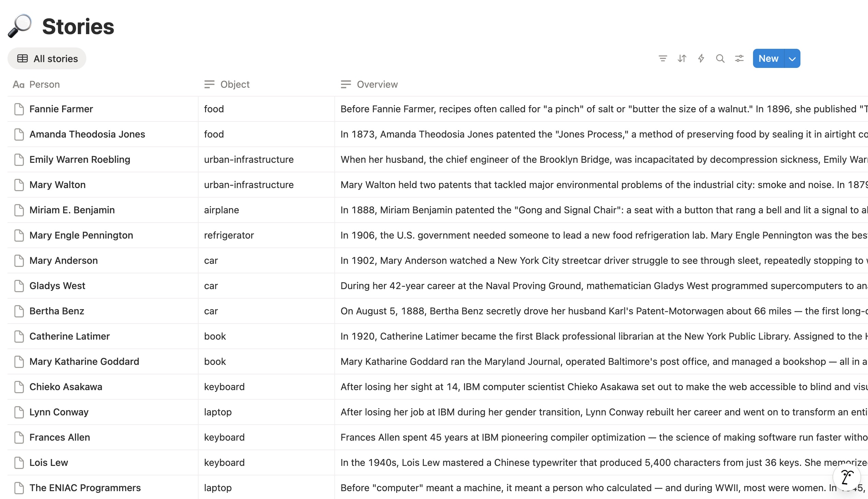Click the Emily Warren Roebling name
The width and height of the screenshot is (868, 499).
coord(80,160)
